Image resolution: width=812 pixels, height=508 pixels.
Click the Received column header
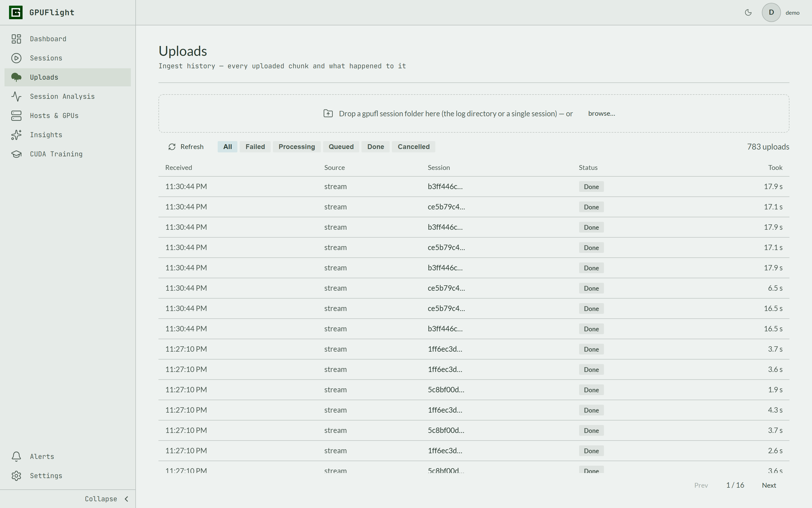pos(178,168)
